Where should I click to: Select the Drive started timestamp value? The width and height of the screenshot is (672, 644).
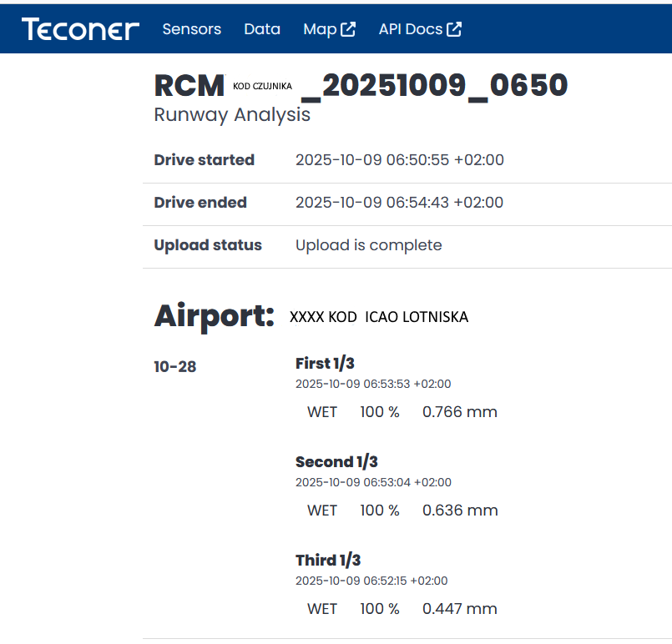399,160
